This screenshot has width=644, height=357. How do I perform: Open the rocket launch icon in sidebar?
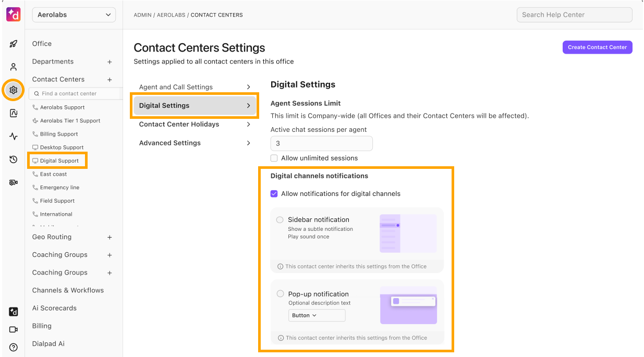pos(14,44)
